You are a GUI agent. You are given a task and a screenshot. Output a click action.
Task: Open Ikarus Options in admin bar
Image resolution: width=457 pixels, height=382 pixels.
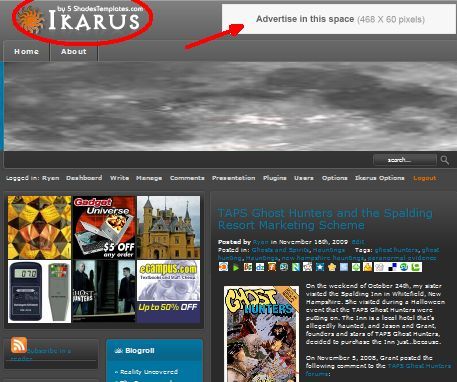[380, 178]
